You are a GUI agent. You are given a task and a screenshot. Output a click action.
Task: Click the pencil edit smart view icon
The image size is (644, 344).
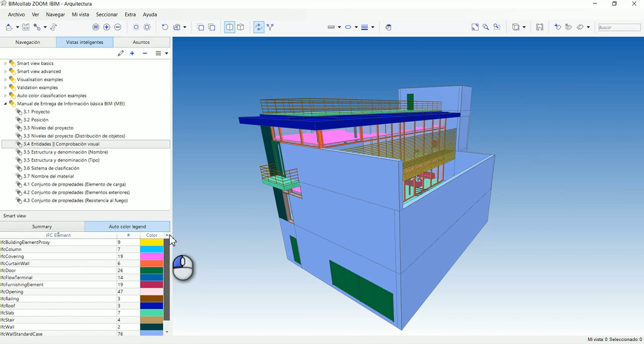[121, 53]
